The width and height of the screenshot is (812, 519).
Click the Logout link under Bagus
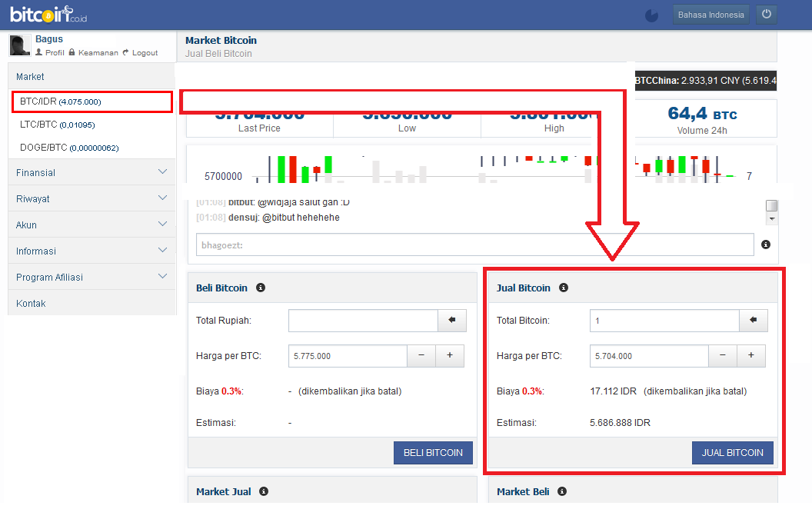point(140,52)
